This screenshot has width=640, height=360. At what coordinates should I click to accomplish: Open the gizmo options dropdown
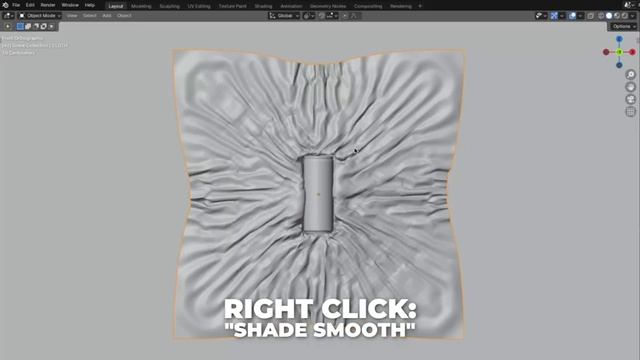click(x=562, y=16)
